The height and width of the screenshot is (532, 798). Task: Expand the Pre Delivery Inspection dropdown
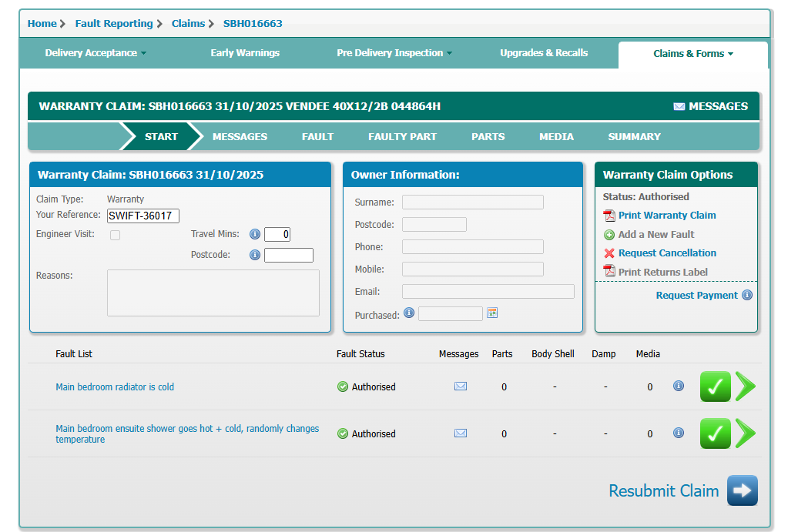point(394,53)
